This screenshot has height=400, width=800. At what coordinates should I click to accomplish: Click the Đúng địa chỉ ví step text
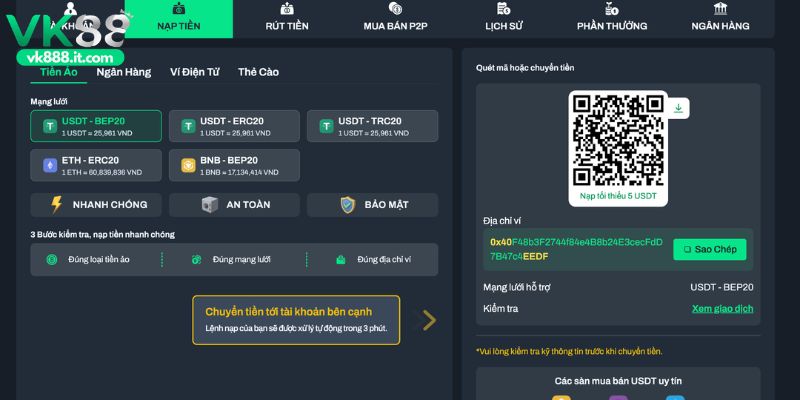[x=384, y=260]
